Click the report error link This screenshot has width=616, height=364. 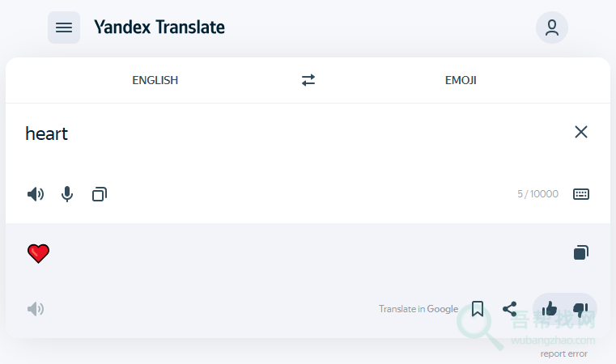click(x=564, y=353)
